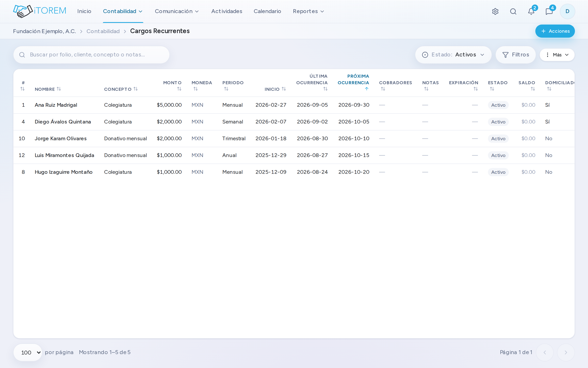This screenshot has height=368, width=588.
Task: Open Jorge Karam Olivares row
Action: 294,139
